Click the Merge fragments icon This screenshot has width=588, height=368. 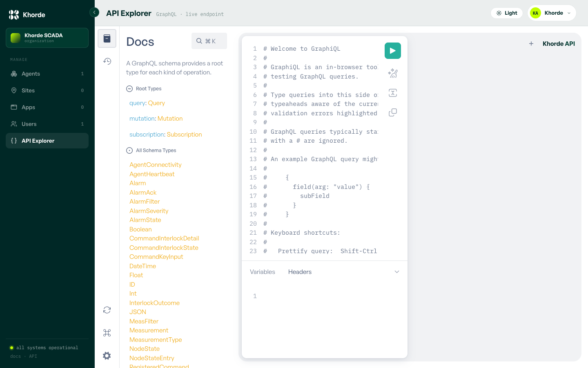(393, 93)
